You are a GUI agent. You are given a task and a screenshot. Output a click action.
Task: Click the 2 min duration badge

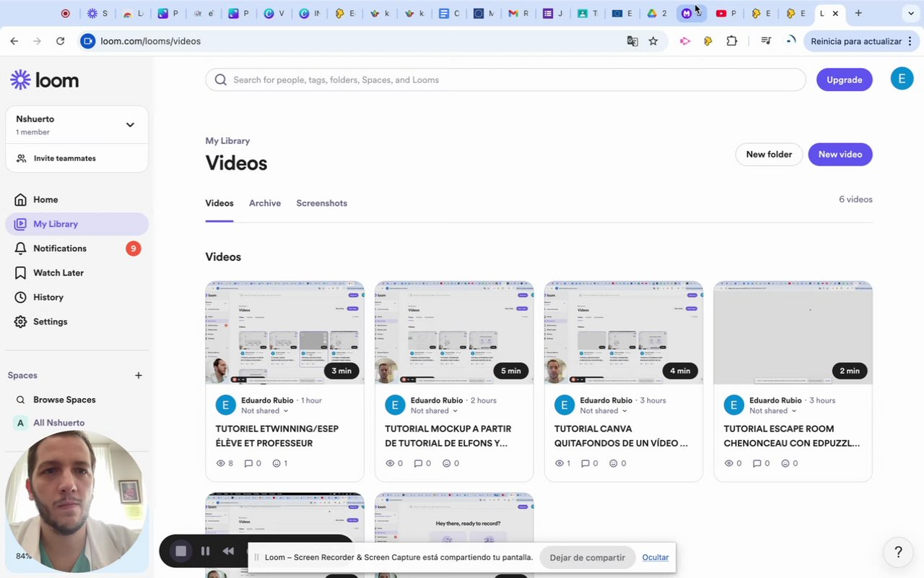click(850, 371)
